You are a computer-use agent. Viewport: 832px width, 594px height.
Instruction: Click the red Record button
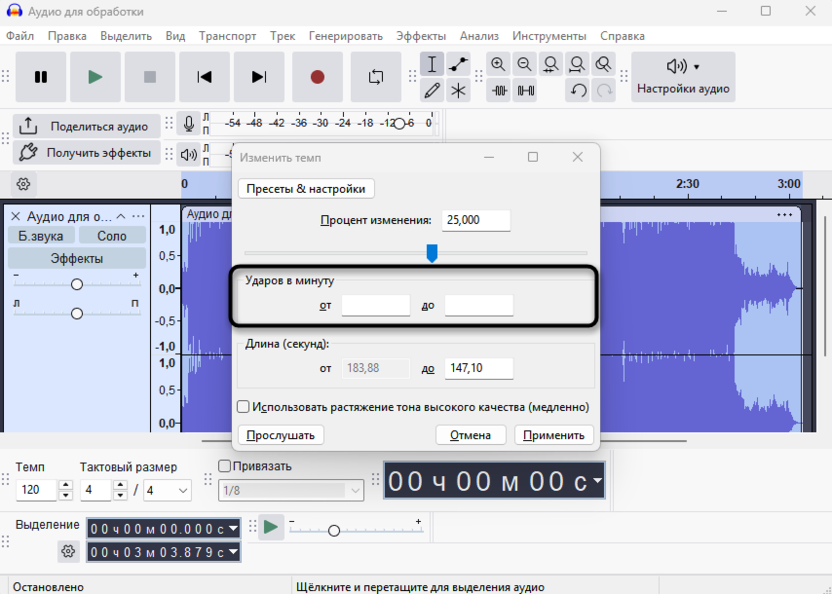tap(317, 77)
